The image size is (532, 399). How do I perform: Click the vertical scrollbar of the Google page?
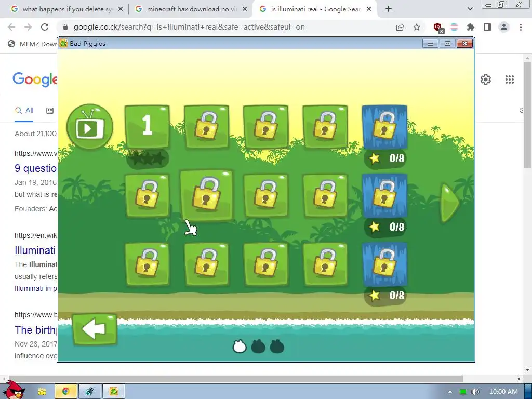(x=527, y=115)
